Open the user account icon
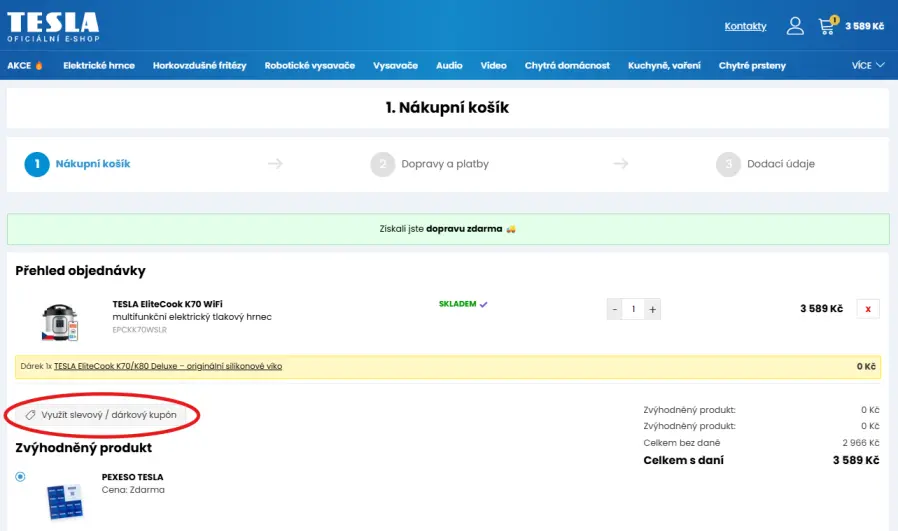The image size is (898, 531). tap(795, 26)
